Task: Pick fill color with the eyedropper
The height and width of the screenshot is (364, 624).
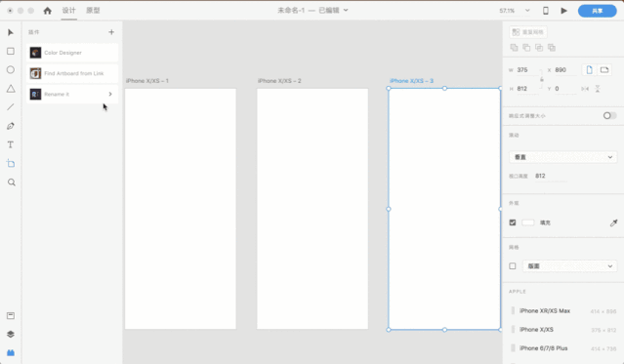Action: click(613, 222)
